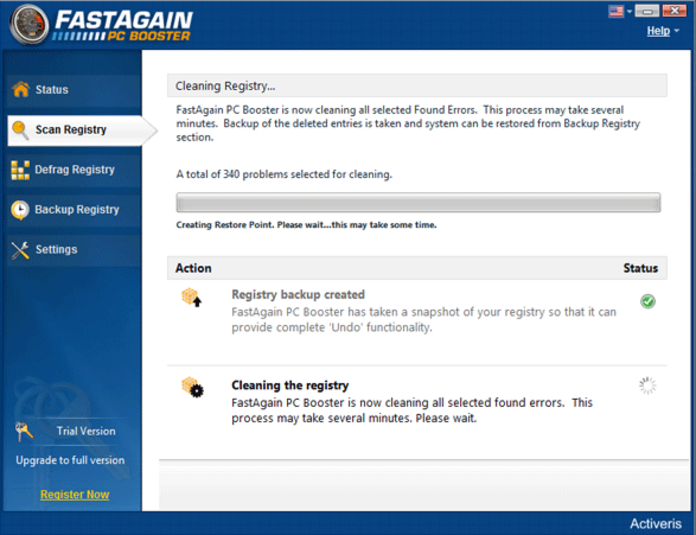The width and height of the screenshot is (696, 535).
Task: Click the Registry backup created box icon
Action: pos(191,298)
